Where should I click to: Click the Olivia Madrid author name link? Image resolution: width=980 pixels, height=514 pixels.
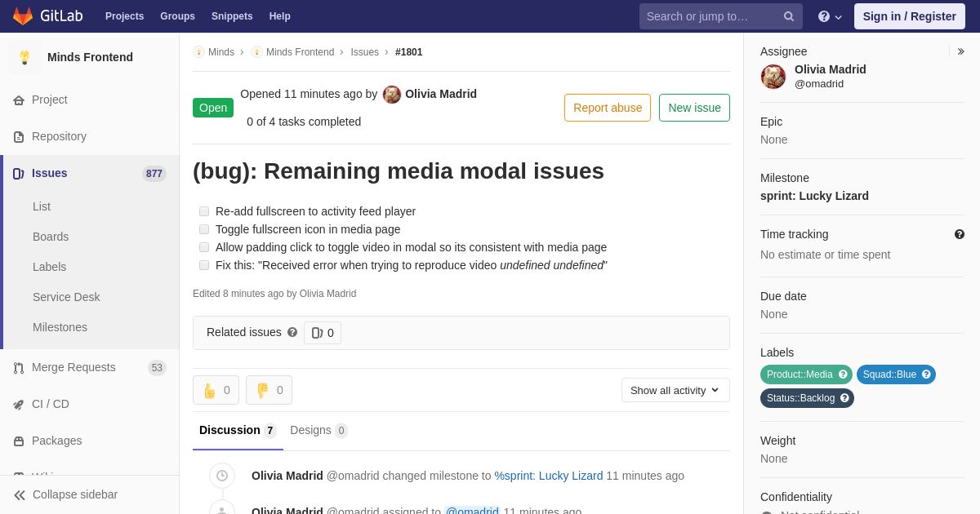click(441, 94)
